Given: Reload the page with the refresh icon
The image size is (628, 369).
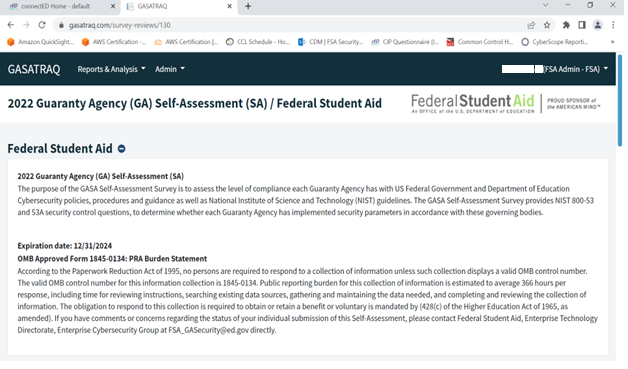Looking at the screenshot, I should pos(42,25).
